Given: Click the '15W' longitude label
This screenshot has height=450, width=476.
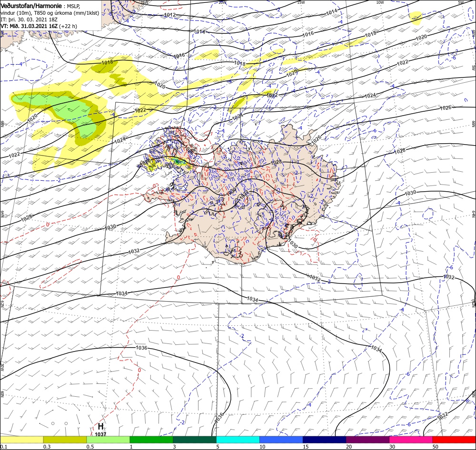Looking at the screenshot, I should coord(301,2).
